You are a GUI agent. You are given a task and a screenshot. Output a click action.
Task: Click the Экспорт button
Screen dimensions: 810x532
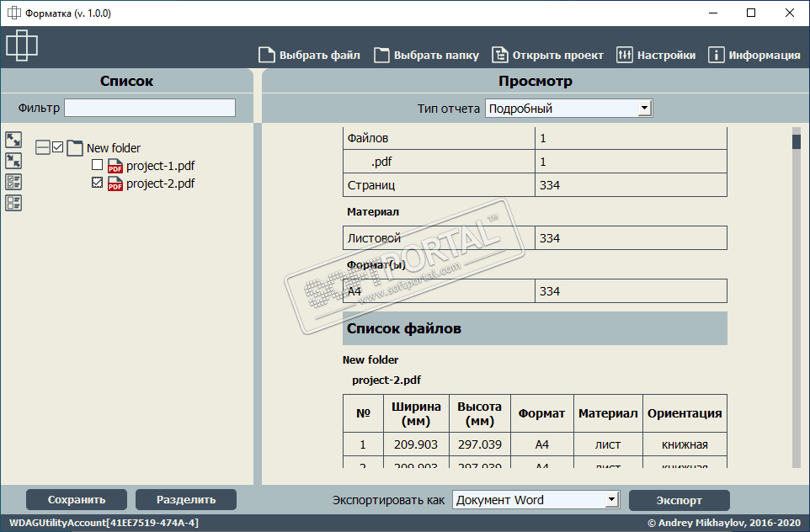click(679, 500)
